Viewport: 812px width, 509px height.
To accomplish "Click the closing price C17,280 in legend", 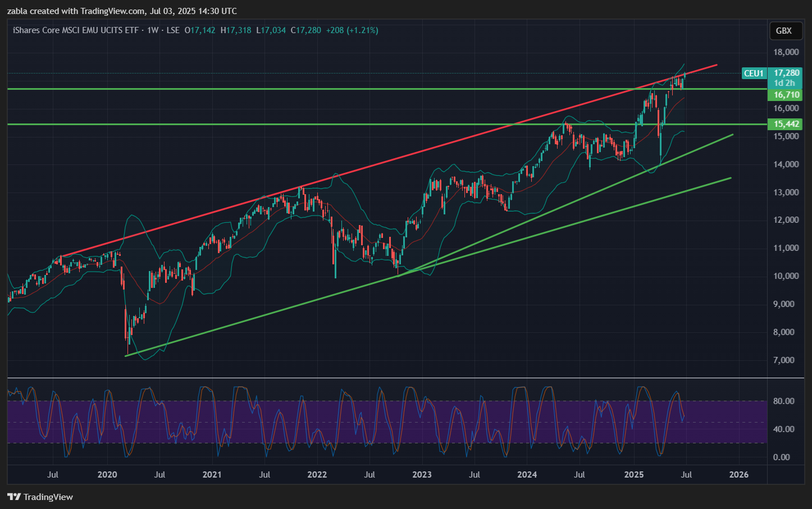I will pyautogui.click(x=306, y=30).
